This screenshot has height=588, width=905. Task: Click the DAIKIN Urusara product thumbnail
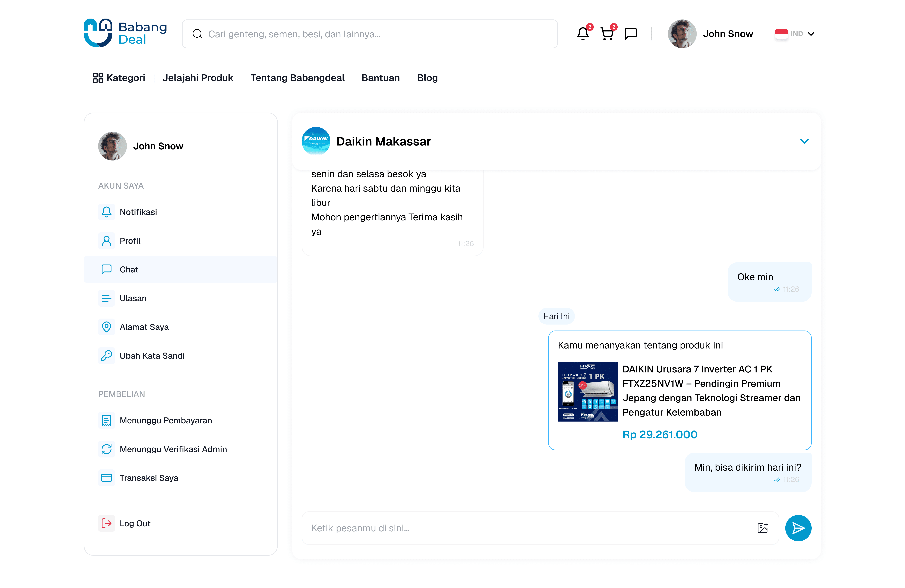(587, 391)
